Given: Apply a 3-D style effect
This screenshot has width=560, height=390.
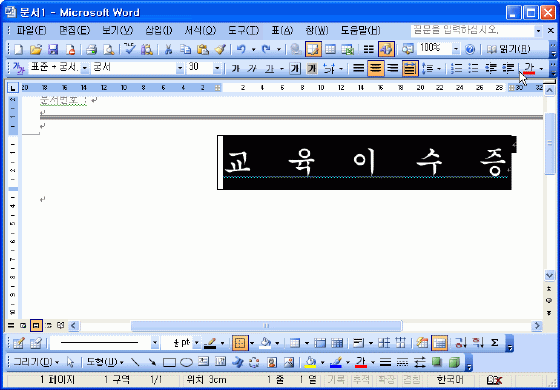Looking at the screenshot, I should pos(454,363).
